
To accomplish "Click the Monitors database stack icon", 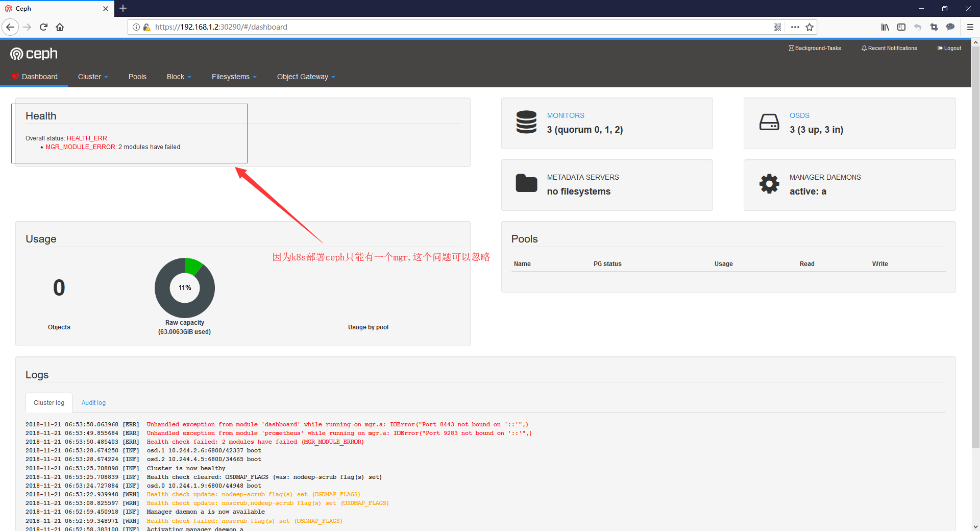I will pos(526,122).
